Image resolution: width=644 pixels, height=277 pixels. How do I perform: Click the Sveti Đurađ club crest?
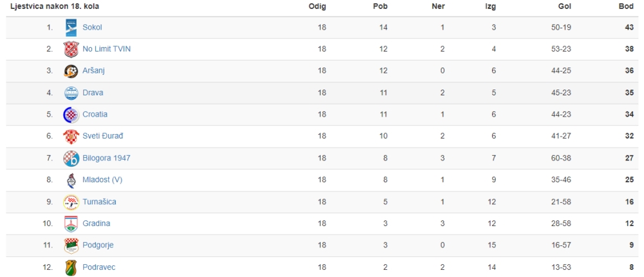[71, 137]
